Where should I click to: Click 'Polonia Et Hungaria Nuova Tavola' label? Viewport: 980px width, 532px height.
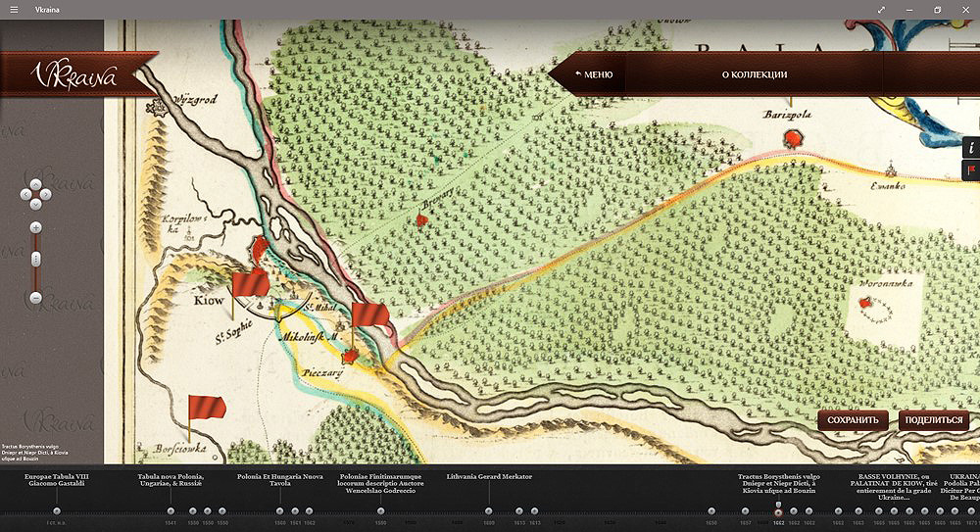click(280, 480)
